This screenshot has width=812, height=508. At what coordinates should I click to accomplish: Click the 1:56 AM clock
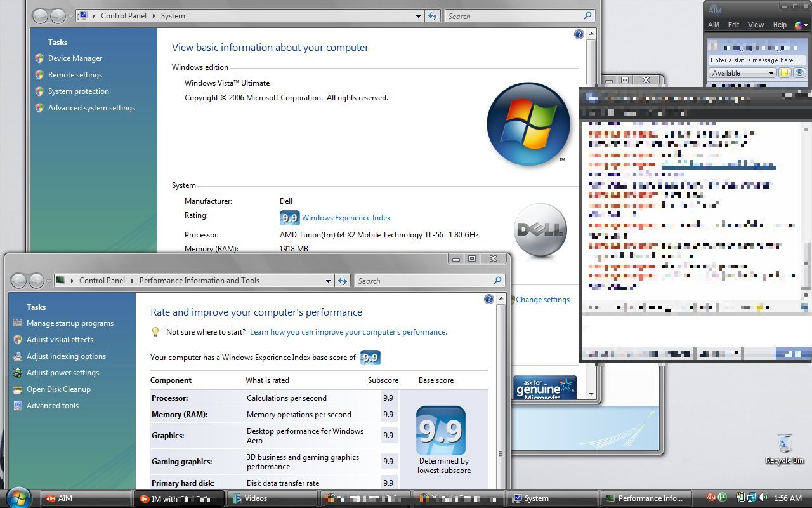(788, 498)
